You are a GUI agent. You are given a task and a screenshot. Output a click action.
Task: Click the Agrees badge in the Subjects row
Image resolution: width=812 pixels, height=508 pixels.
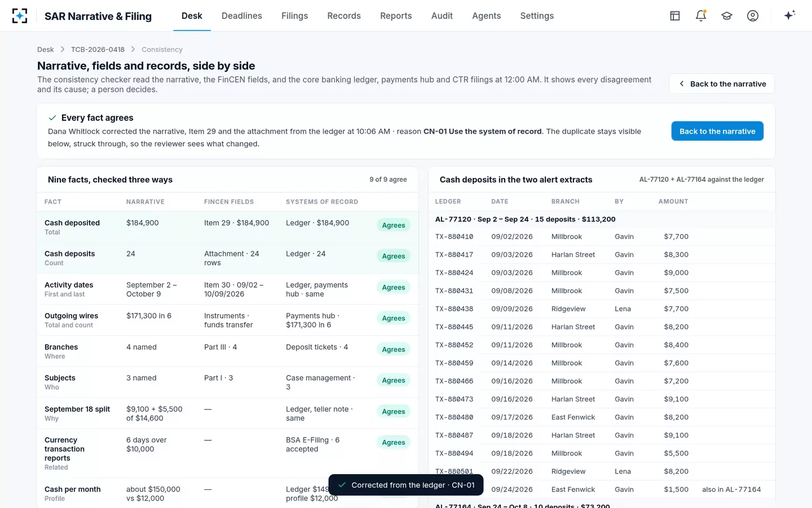pyautogui.click(x=394, y=380)
